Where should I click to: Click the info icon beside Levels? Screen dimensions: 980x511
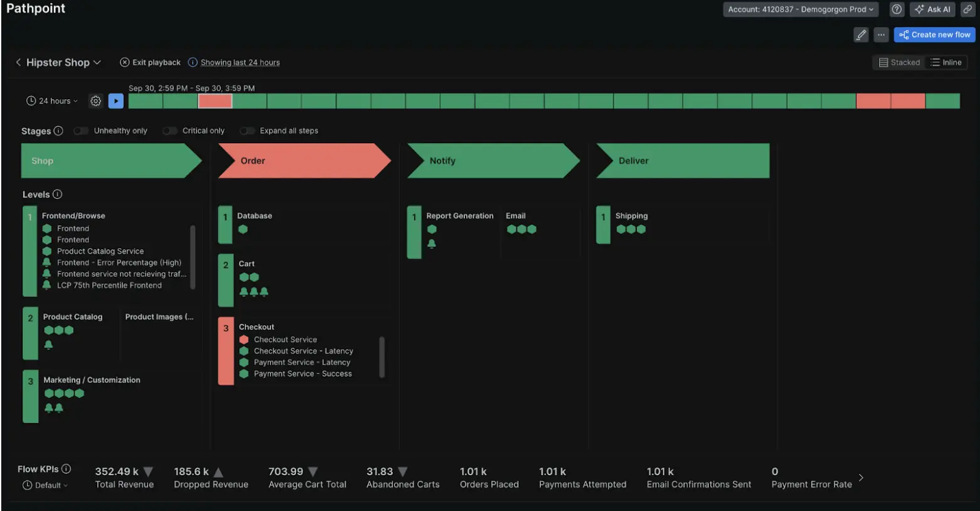pos(57,195)
